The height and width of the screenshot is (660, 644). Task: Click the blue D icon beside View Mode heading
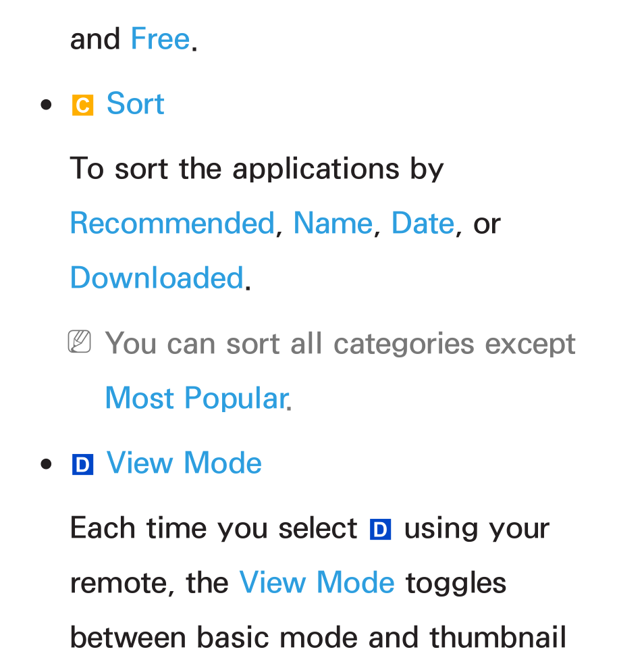point(82,465)
